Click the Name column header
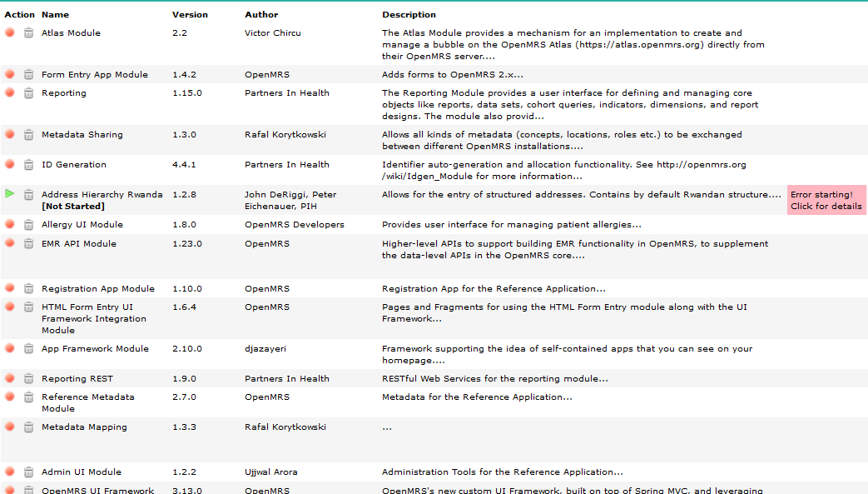The image size is (868, 494). [x=56, y=14]
